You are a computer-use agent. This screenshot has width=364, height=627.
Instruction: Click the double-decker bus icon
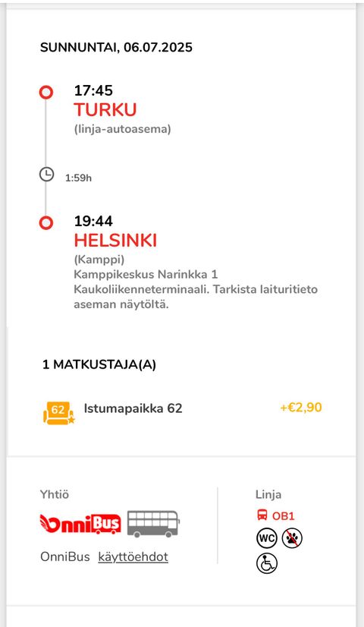[153, 524]
